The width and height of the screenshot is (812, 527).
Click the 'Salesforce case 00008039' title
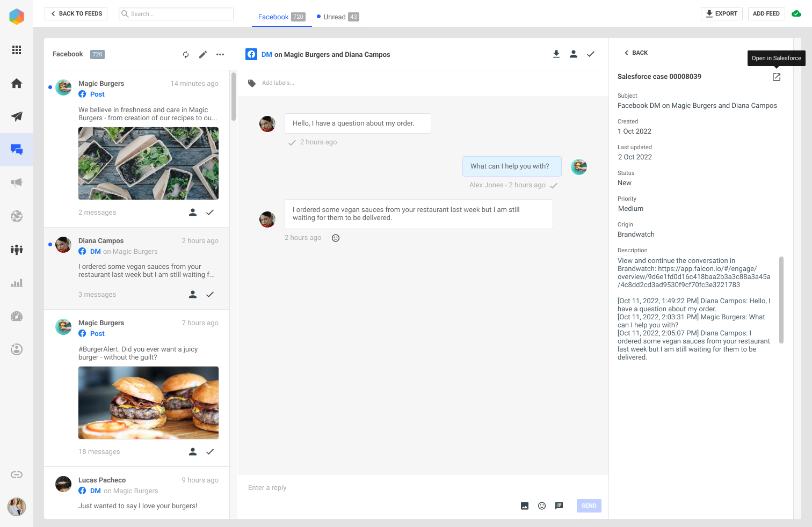659,77
